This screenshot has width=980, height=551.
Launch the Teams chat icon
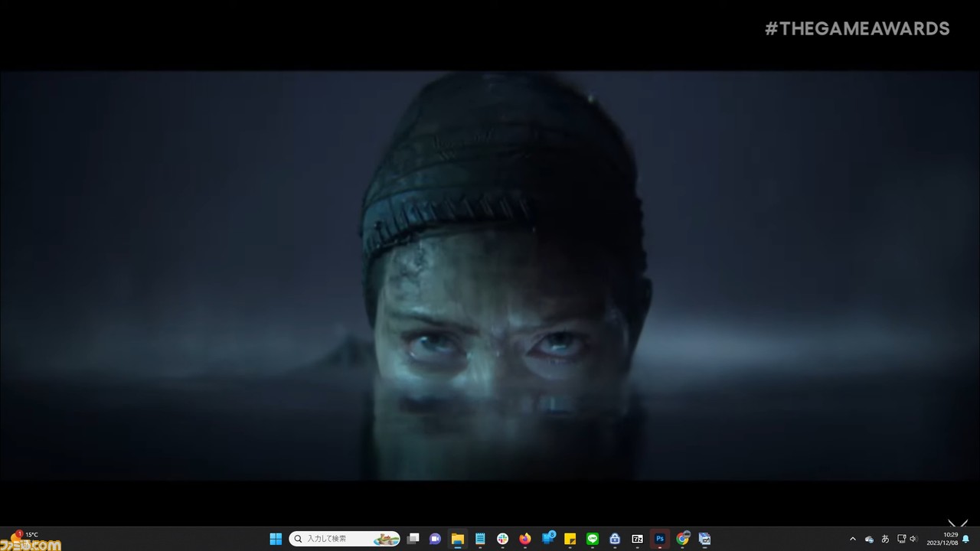pos(436,539)
